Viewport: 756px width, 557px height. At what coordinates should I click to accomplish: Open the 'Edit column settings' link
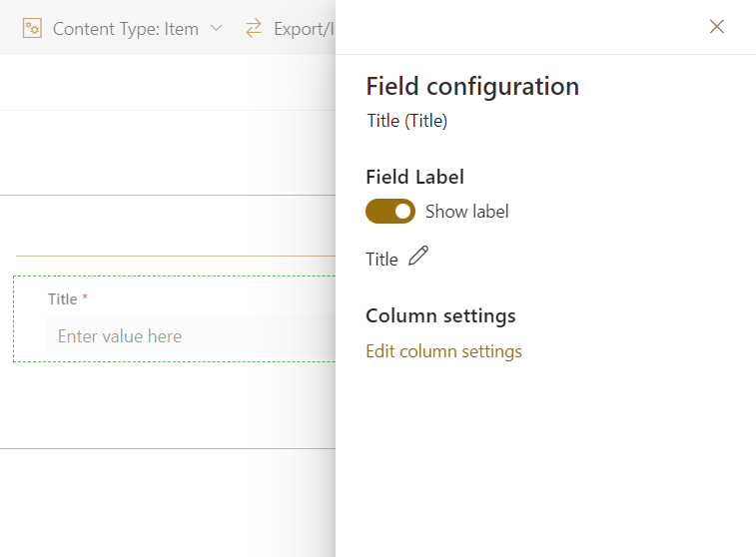(443, 351)
